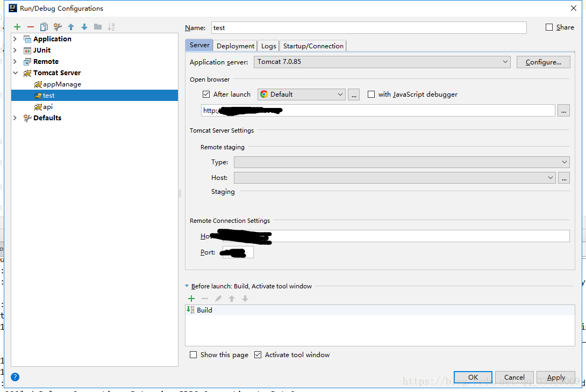The image size is (586, 392).
Task: Enable with JavaScript debugger checkbox
Action: coord(371,95)
